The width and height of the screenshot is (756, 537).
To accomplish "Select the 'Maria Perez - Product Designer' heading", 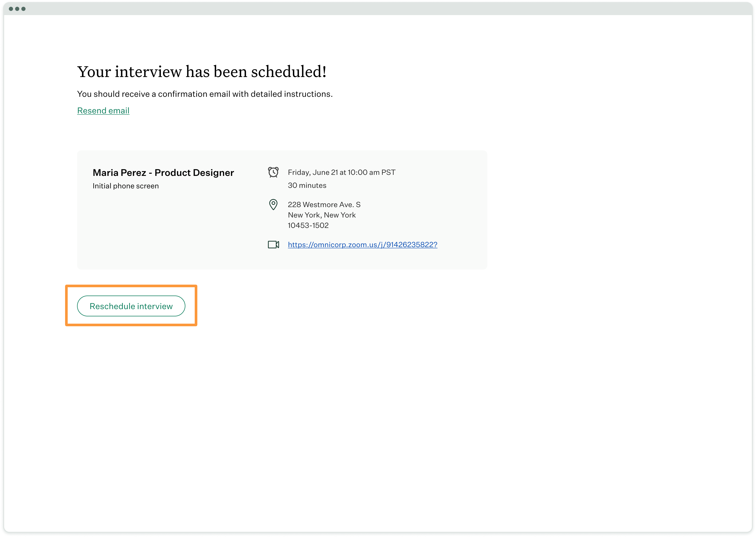I will [163, 172].
